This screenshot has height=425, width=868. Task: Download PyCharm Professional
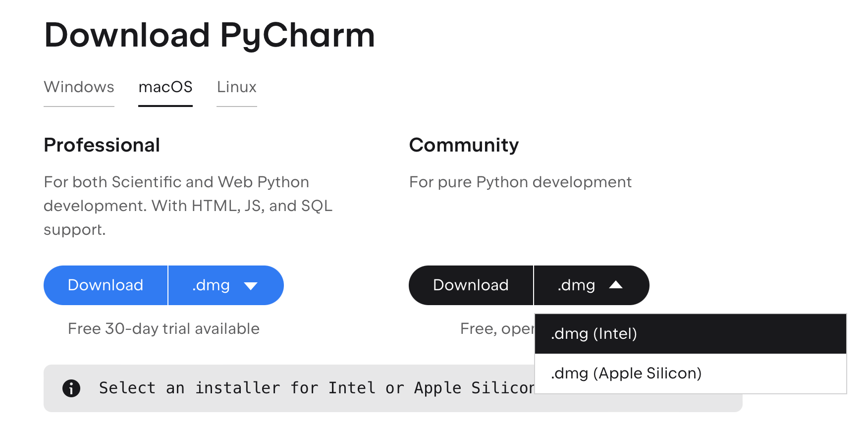tap(106, 285)
